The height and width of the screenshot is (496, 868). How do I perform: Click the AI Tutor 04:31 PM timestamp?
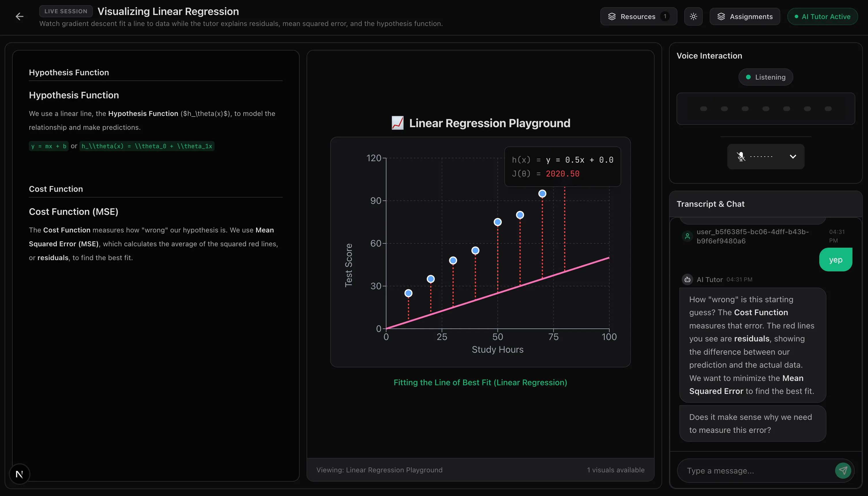[739, 279]
